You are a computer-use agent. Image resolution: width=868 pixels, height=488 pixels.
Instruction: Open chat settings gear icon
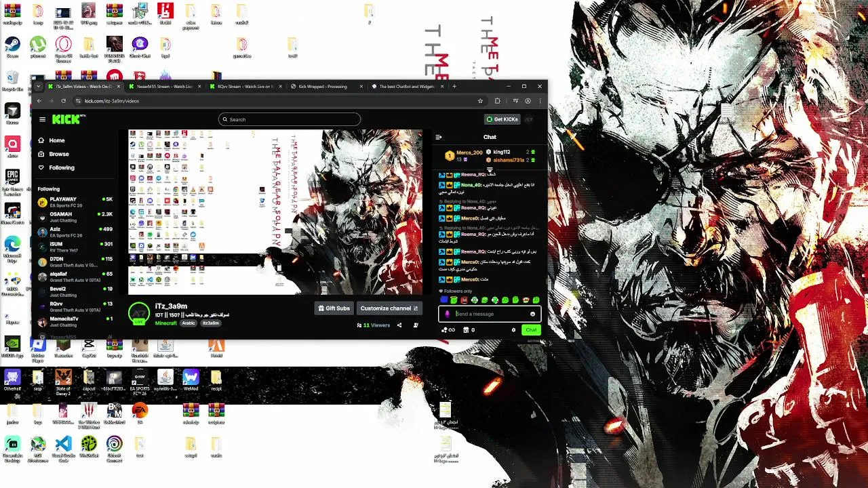pos(513,330)
